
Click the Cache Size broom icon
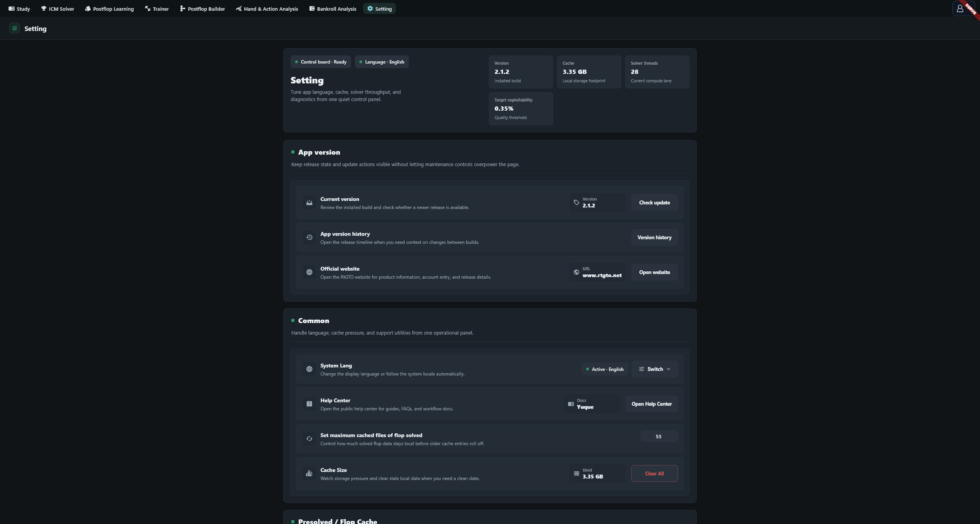[x=309, y=473]
